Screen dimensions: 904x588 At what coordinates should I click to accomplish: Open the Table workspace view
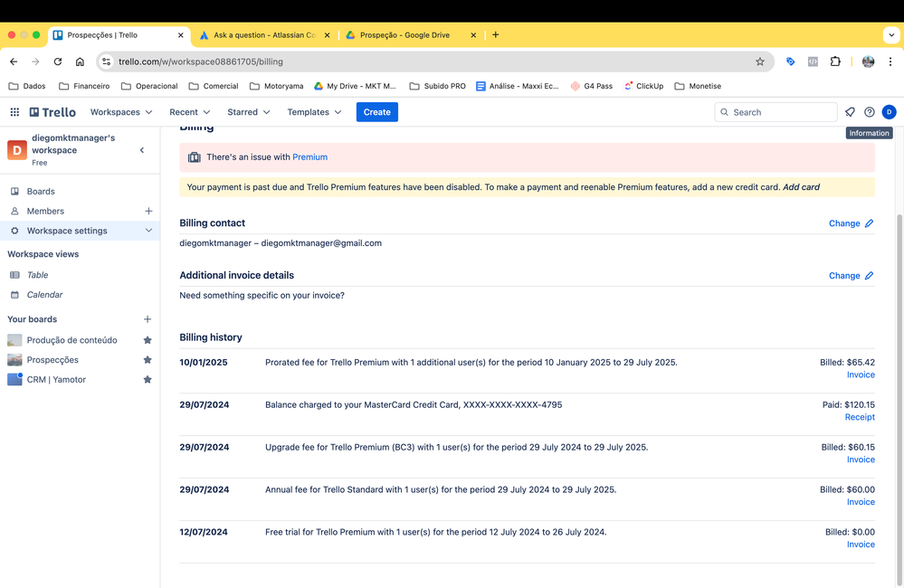pyautogui.click(x=37, y=275)
